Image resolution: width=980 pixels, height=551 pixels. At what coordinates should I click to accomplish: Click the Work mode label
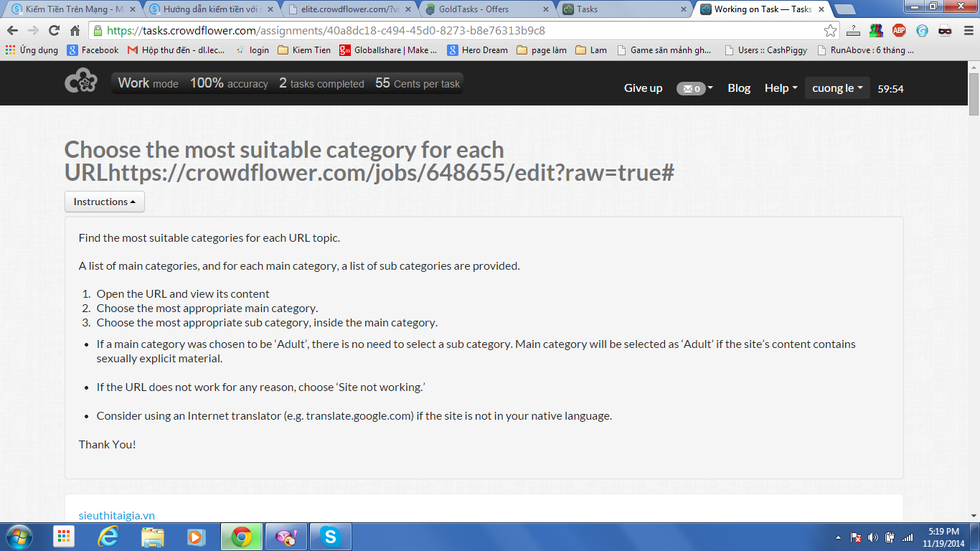pos(149,83)
